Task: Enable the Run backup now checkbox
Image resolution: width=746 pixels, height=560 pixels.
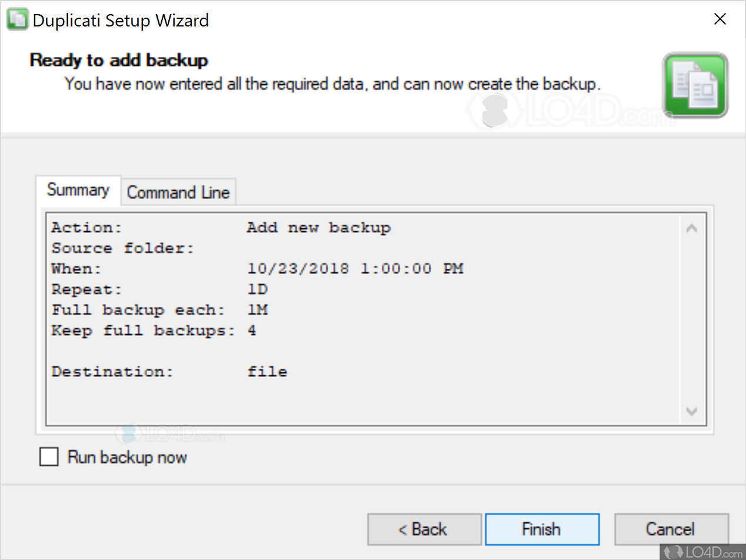Action: (49, 457)
